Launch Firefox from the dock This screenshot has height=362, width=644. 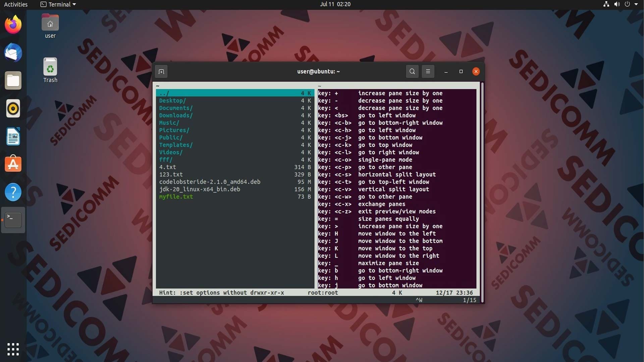(13, 25)
